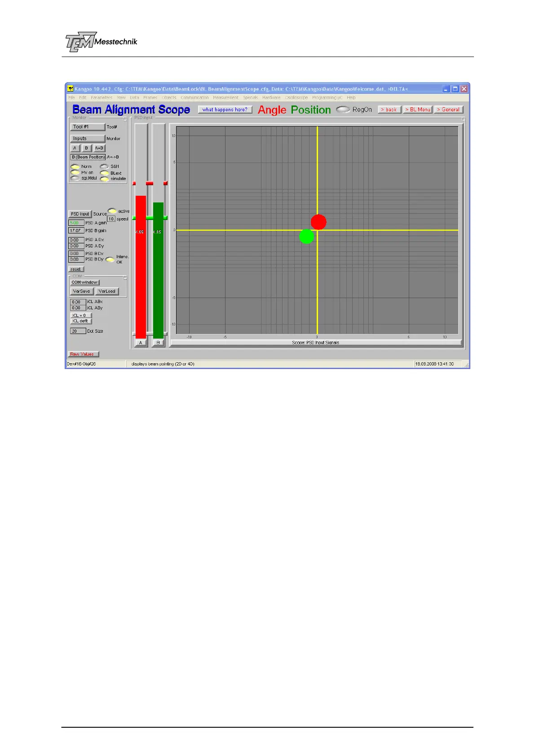Click the PSD B gain field
Screen dimensions: 535x756
click(x=76, y=230)
